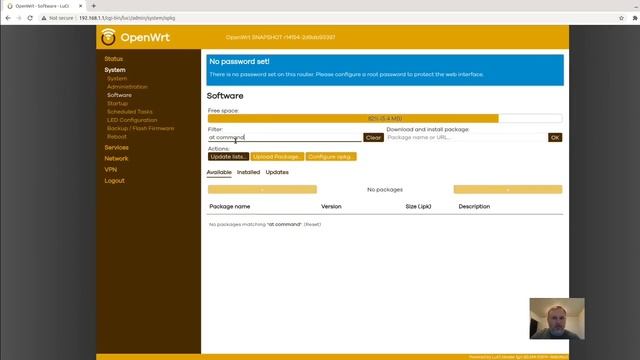Click Upload Package button
The height and width of the screenshot is (360, 640).
pyautogui.click(x=277, y=157)
